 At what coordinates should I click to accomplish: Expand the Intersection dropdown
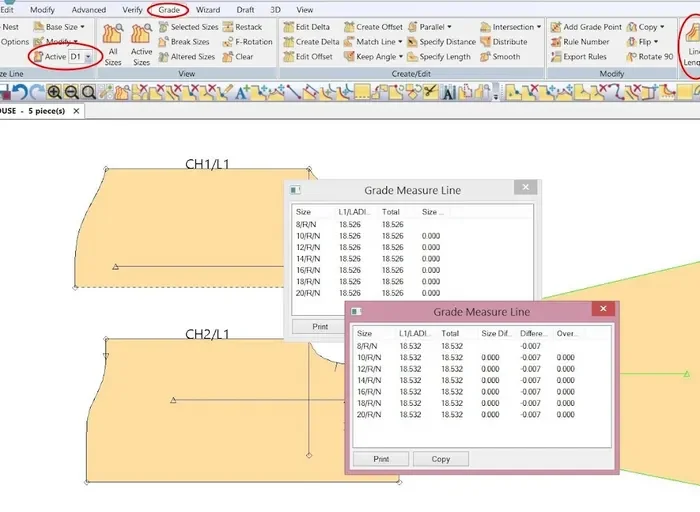click(539, 27)
